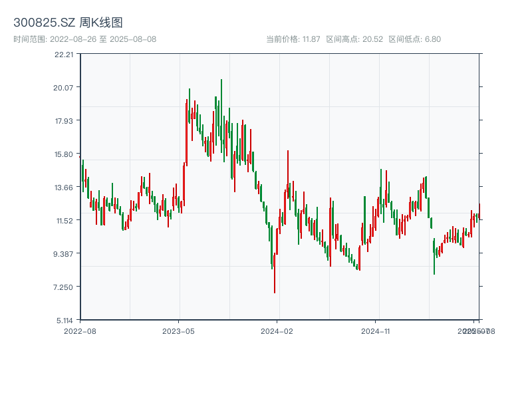The width and height of the screenshot is (532, 399).
Task: Click the 22.21 y-axis tick label
Action: [x=64, y=55]
